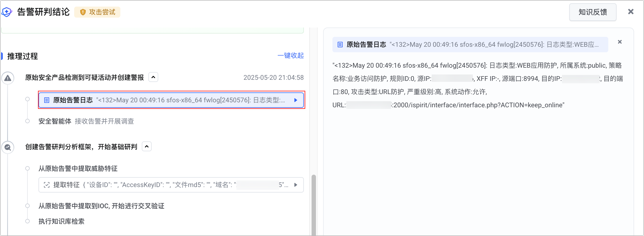Collapse 原始安全产品检测到可疑活动并创建警报 section
This screenshot has width=644, height=236.
coord(153,77)
